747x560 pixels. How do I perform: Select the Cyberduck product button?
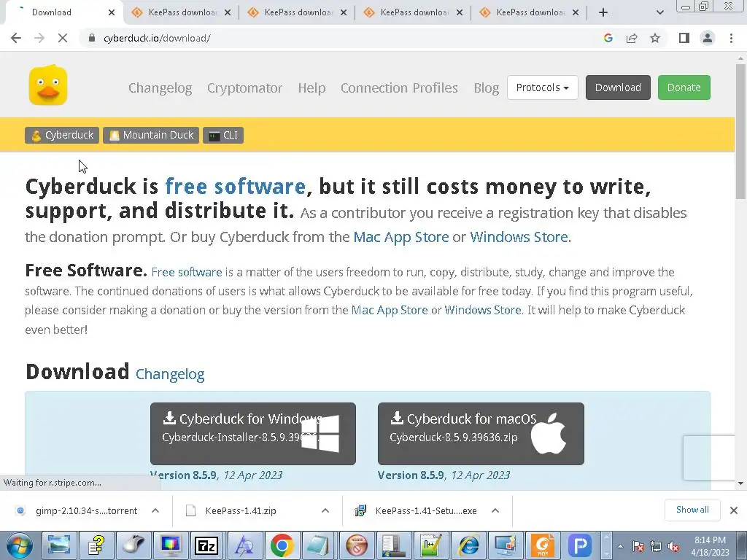(62, 135)
